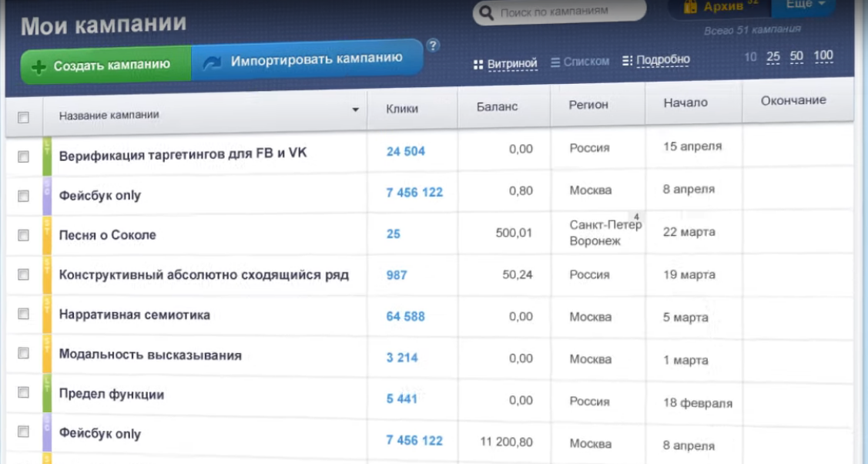Image resolution: width=868 pixels, height=464 pixels.
Task: Click the list icon beside Списком
Action: pos(555,62)
